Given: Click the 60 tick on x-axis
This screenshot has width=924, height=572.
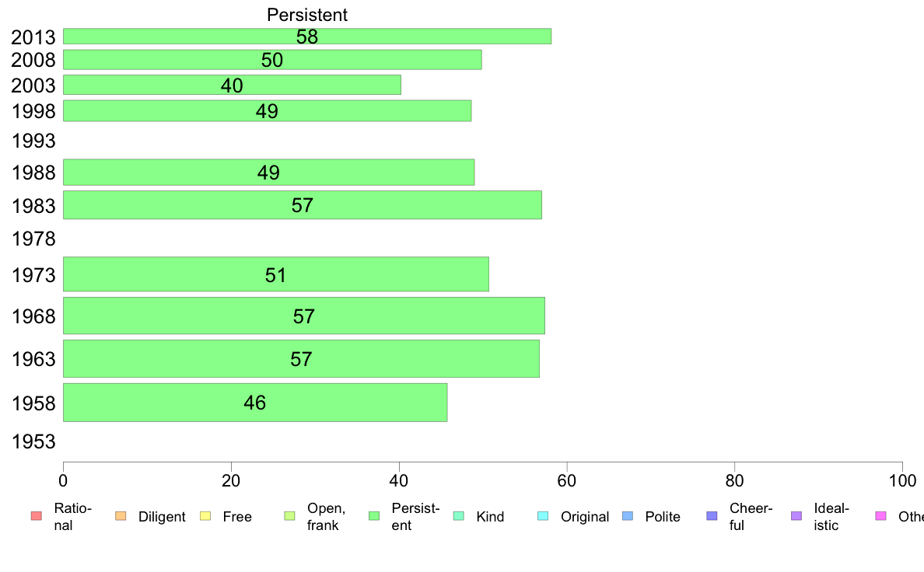Looking at the screenshot, I should (x=566, y=481).
